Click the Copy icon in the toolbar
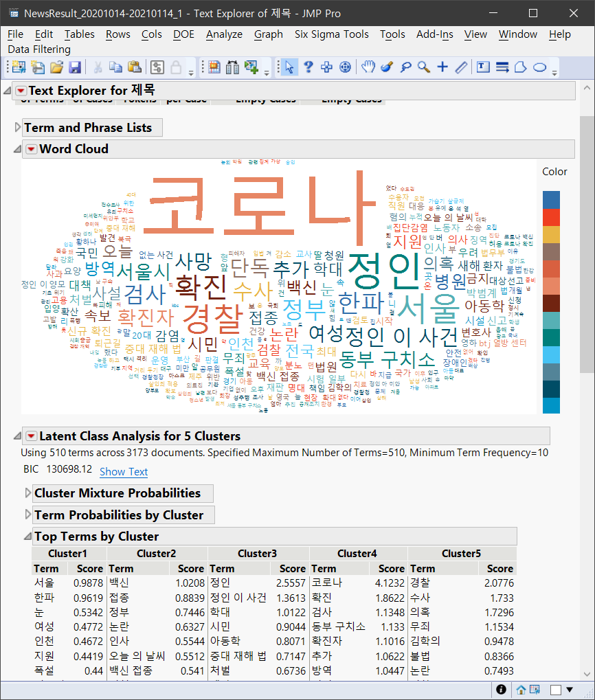 pos(116,67)
